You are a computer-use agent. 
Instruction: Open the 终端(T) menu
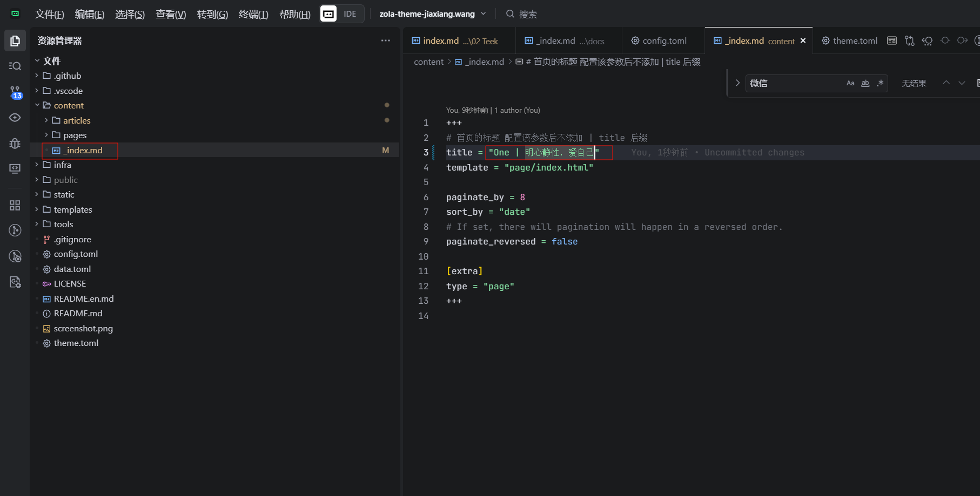[253, 14]
